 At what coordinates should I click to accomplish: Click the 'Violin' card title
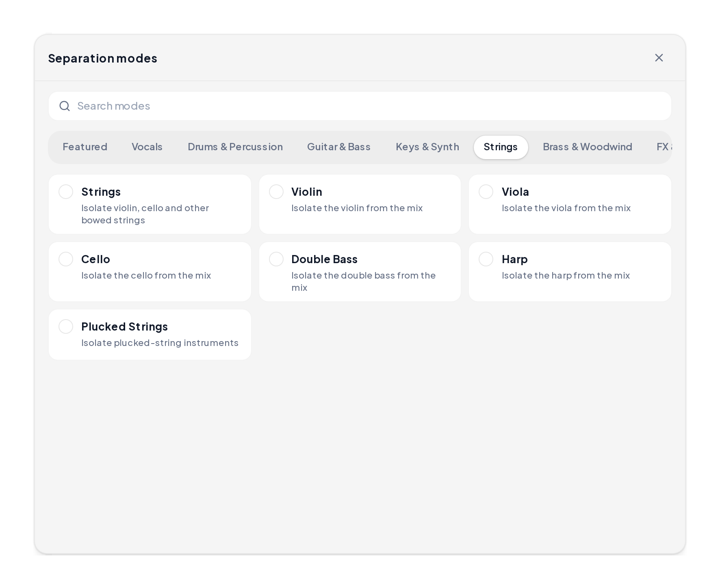tap(307, 192)
